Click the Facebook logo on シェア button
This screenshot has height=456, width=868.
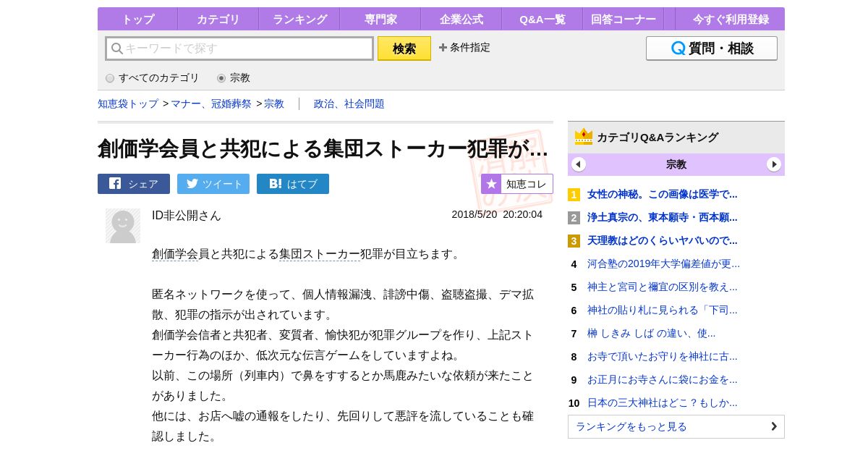click(115, 183)
